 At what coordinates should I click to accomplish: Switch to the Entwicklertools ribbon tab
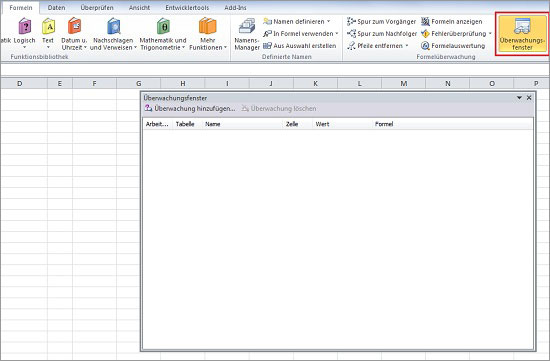(187, 7)
